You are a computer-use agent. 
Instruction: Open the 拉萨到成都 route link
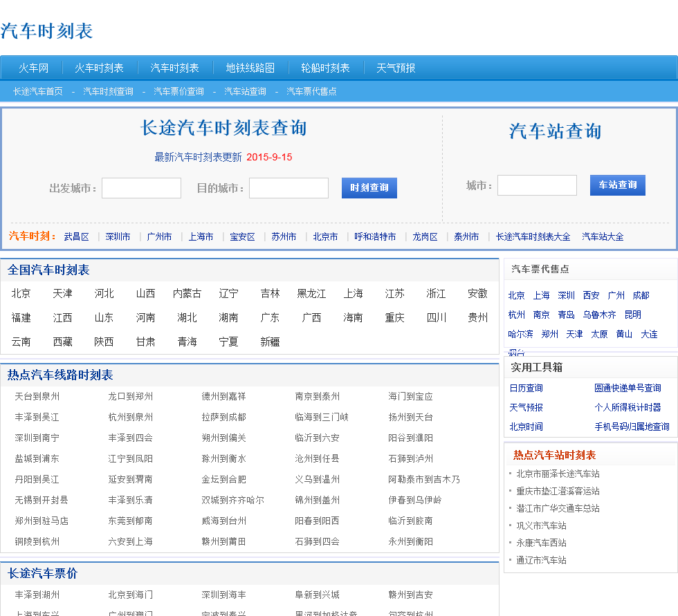[x=223, y=417]
